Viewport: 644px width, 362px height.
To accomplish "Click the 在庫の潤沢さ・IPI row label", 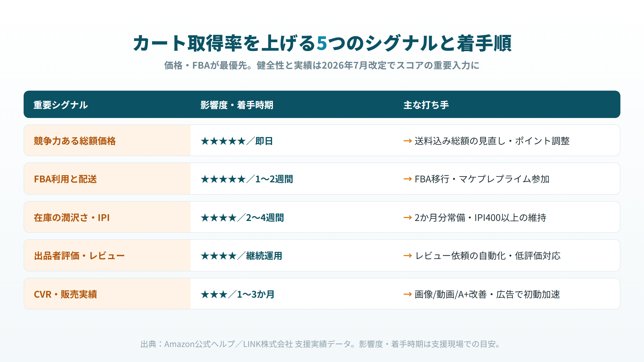I will [72, 217].
